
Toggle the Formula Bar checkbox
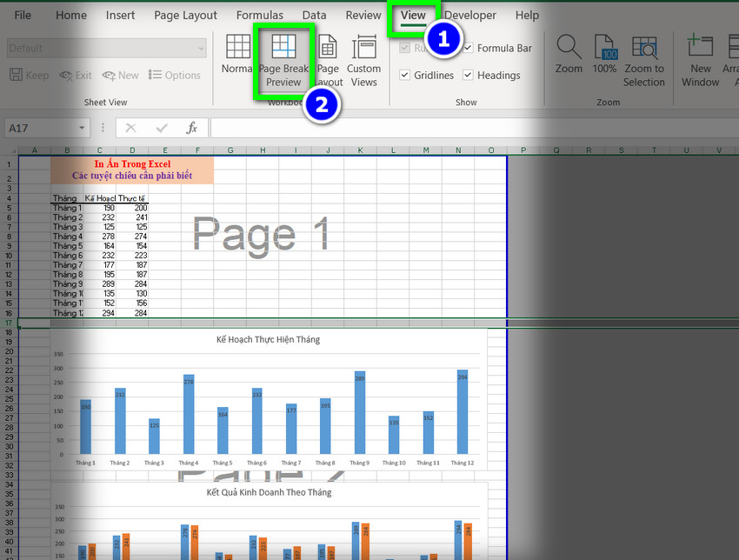[x=469, y=49]
